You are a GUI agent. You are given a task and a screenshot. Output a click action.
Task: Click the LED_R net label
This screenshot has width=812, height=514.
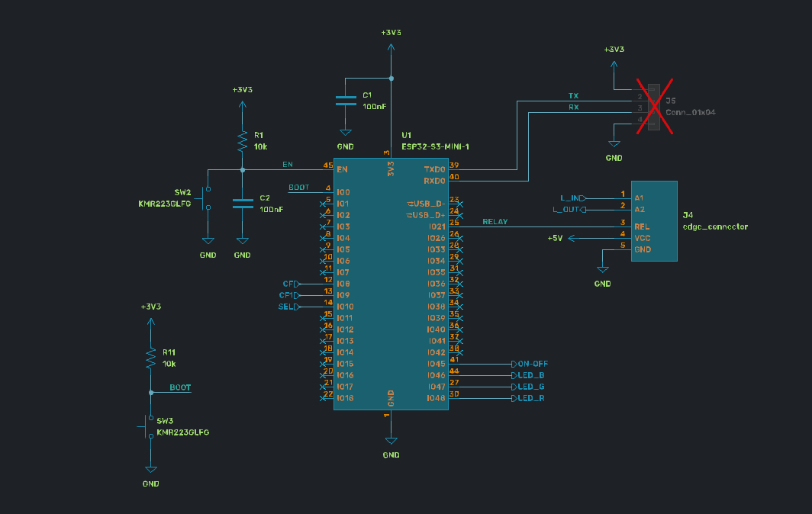pyautogui.click(x=530, y=398)
